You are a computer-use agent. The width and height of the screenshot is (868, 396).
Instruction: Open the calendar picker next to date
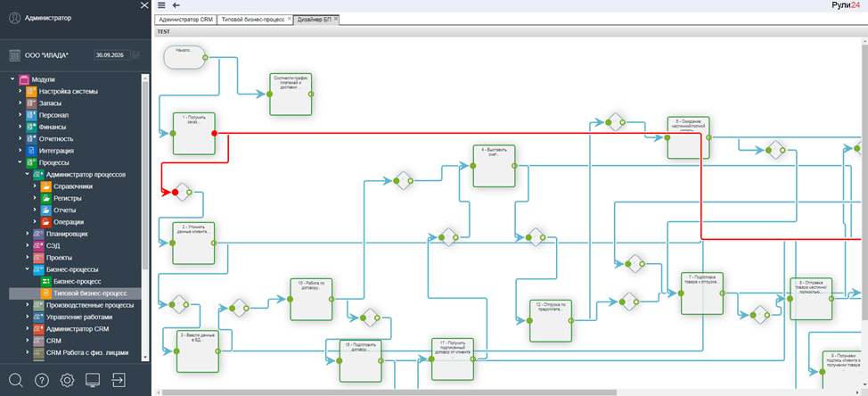tap(136, 54)
